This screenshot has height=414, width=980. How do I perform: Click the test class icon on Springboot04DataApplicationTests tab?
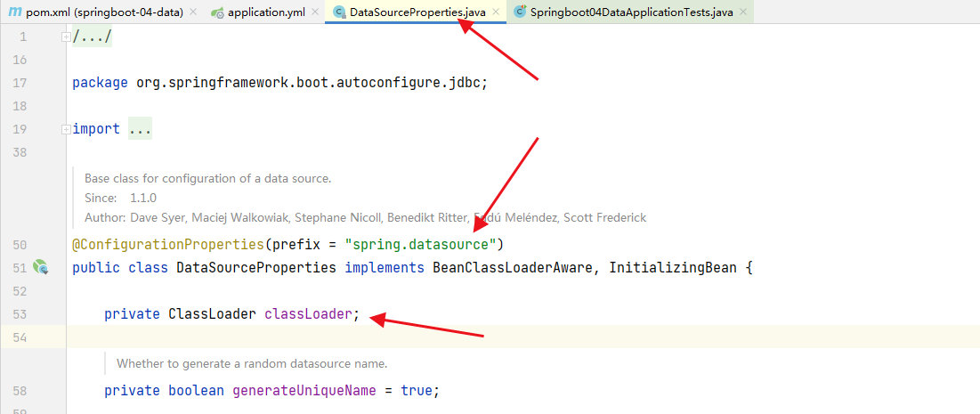pos(520,12)
